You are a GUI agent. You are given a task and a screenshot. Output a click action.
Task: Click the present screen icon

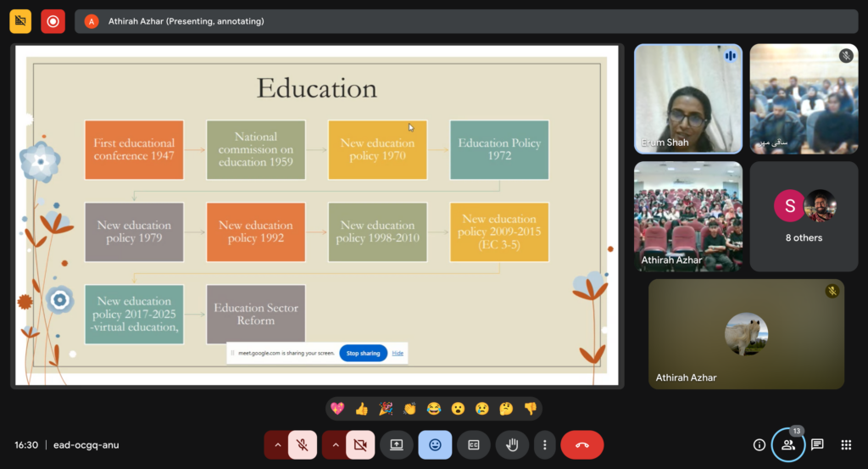point(396,444)
